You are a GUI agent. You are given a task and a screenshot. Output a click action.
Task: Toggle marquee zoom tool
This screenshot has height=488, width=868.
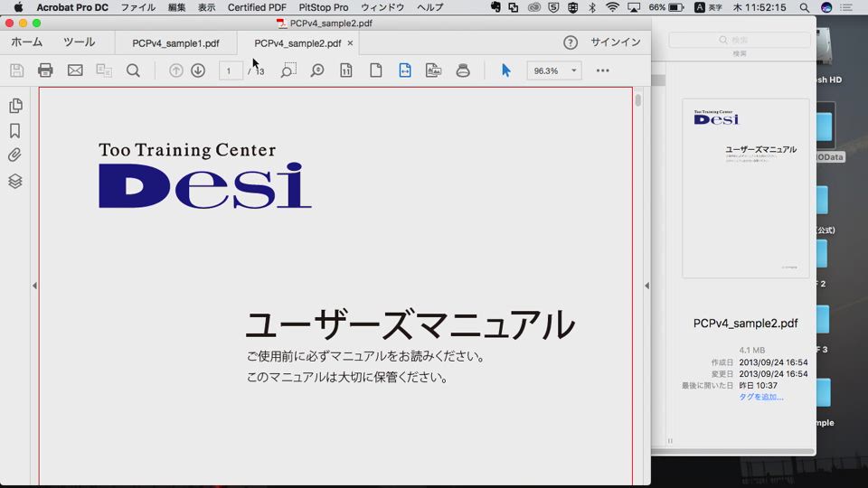coord(288,70)
